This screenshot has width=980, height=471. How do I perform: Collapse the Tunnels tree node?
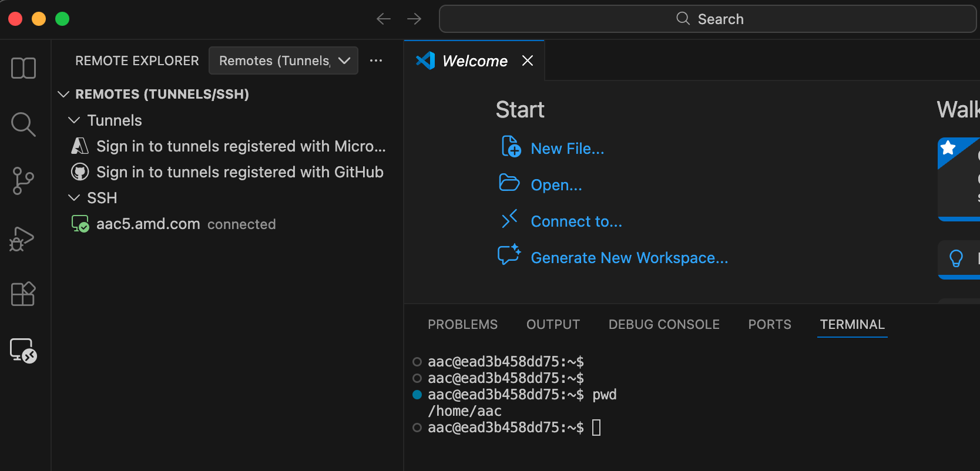point(74,120)
